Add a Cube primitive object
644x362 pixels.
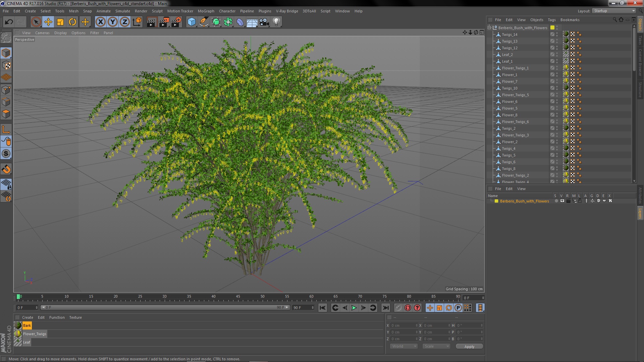pos(192,22)
